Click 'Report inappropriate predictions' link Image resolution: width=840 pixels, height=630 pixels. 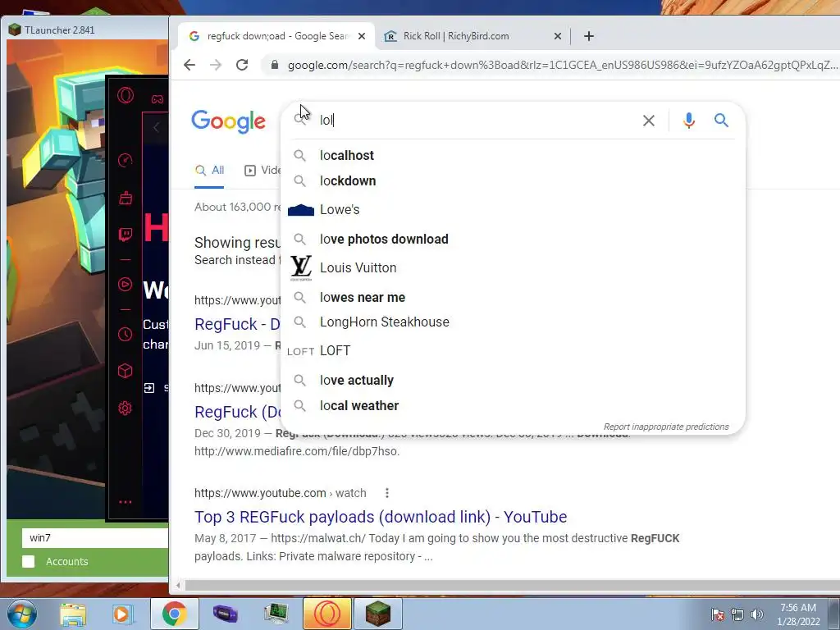(666, 427)
